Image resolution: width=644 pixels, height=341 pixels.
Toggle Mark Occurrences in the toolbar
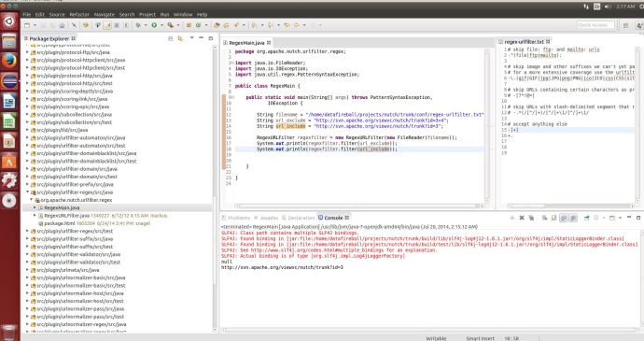107,25
